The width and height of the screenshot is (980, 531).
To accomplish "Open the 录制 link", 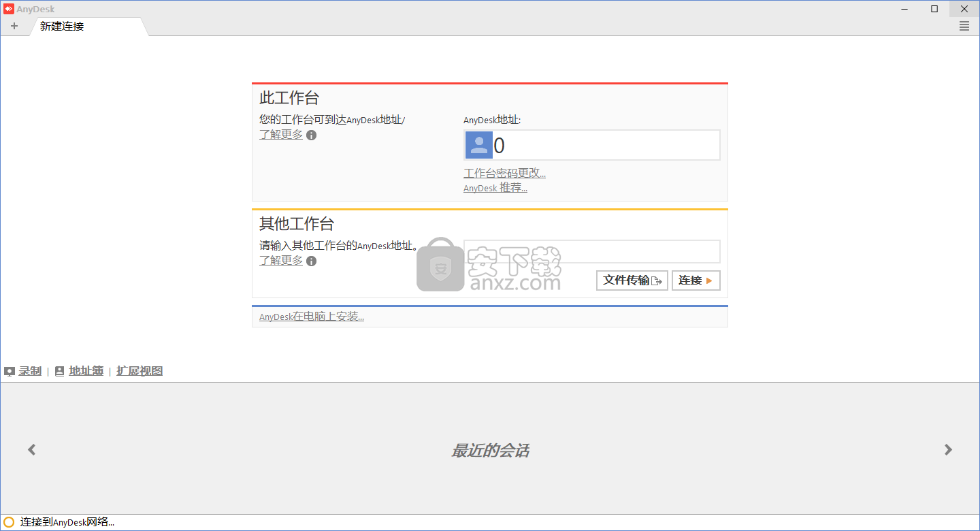I will pyautogui.click(x=30, y=371).
